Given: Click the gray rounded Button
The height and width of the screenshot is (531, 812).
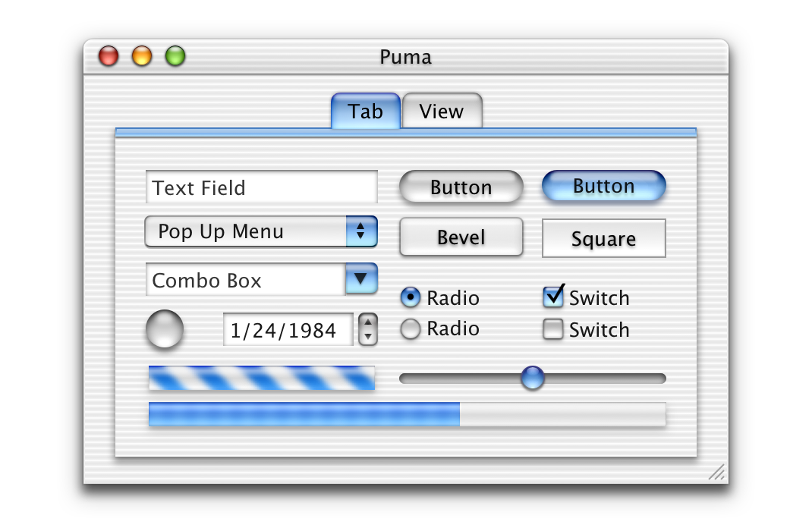Looking at the screenshot, I should (461, 187).
